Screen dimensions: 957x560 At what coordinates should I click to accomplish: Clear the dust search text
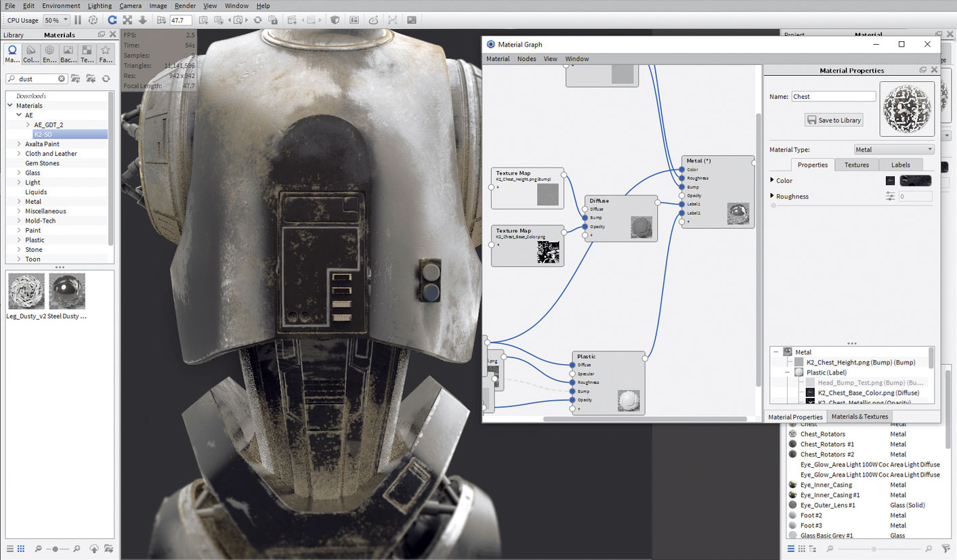[62, 79]
